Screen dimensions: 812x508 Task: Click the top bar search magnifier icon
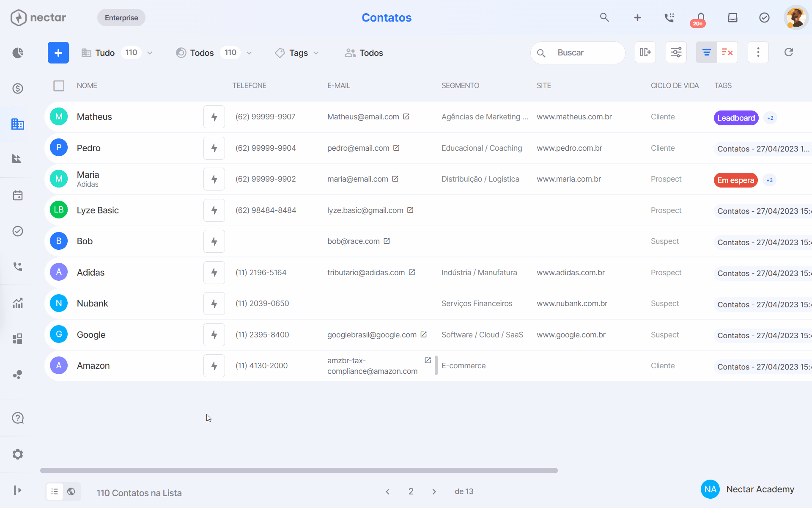(604, 17)
